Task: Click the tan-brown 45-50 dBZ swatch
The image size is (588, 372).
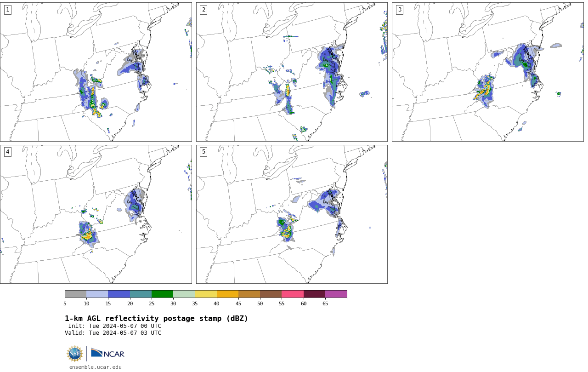Action: (249, 294)
